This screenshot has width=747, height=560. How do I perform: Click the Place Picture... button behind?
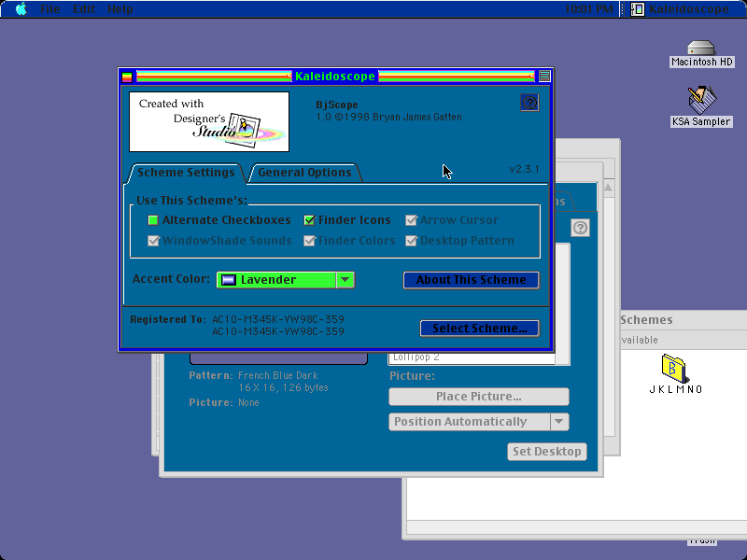click(x=479, y=396)
